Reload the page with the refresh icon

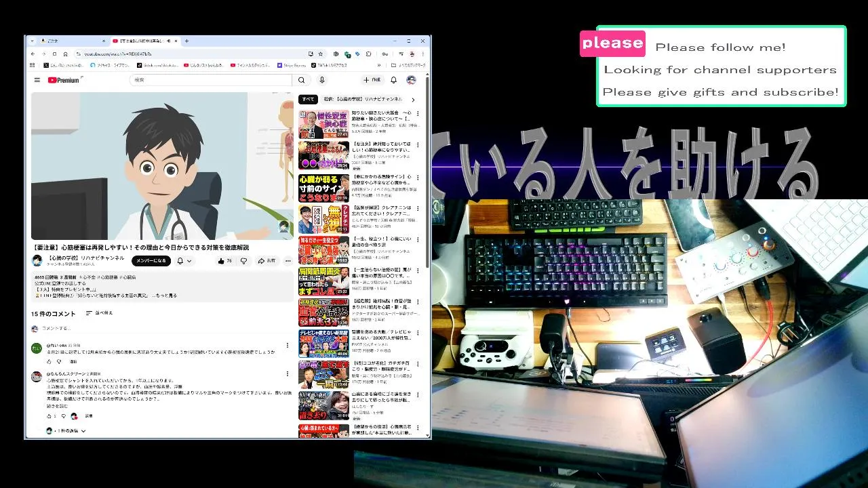click(54, 54)
